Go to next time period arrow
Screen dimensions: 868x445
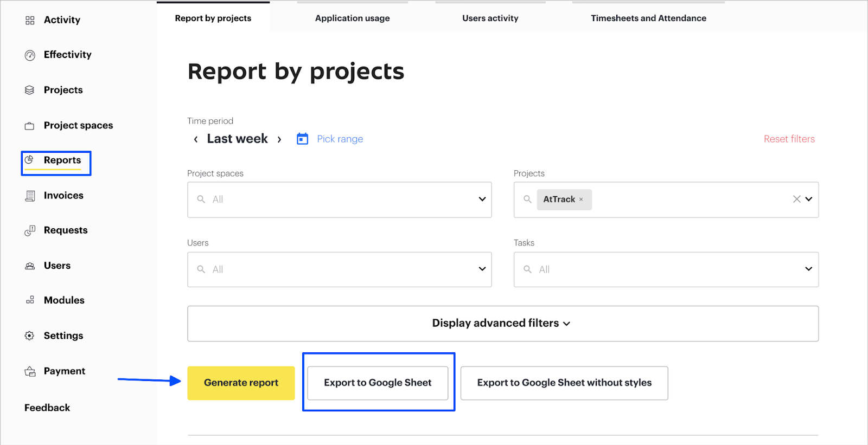click(x=279, y=139)
